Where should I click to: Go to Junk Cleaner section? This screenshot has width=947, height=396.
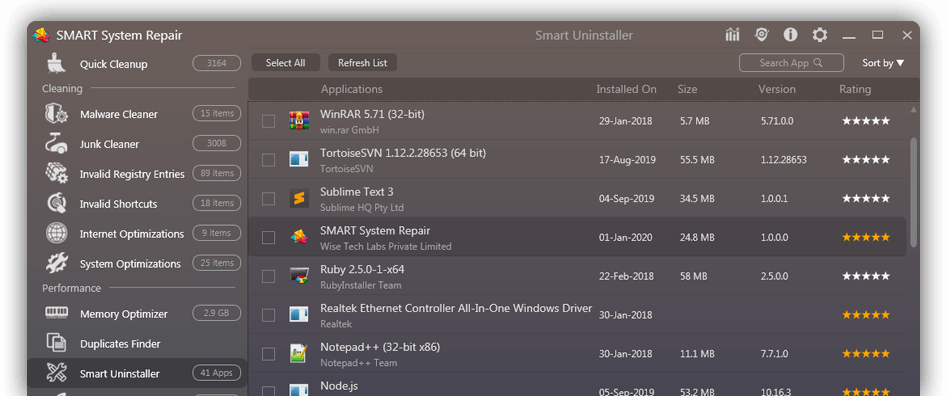point(137,144)
